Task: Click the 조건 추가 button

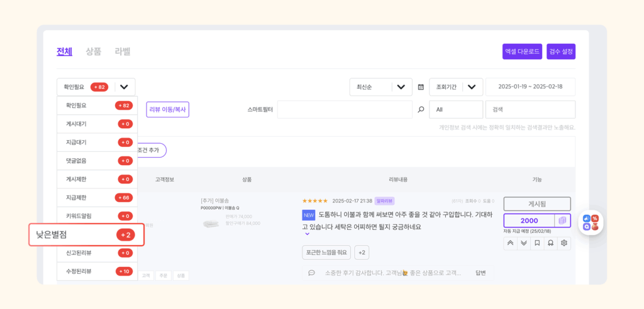Action: [x=152, y=150]
